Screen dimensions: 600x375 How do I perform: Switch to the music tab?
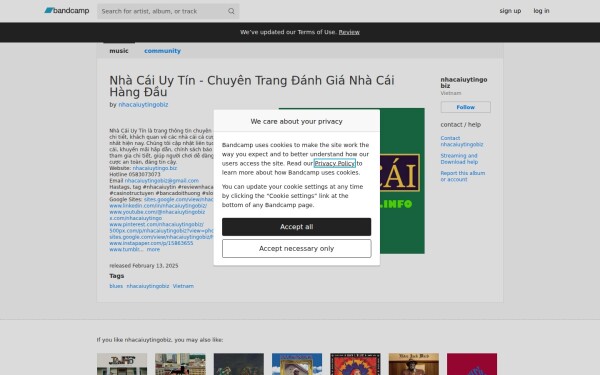tap(119, 51)
